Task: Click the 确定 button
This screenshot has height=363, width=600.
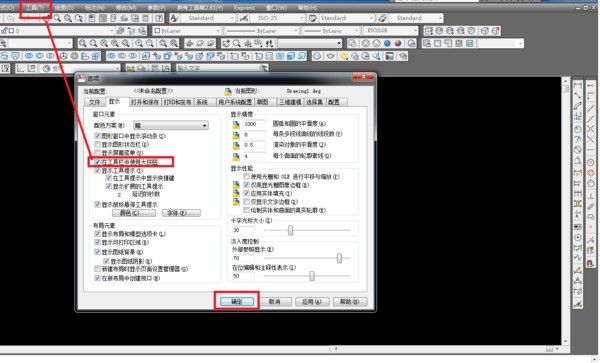Action: [237, 301]
